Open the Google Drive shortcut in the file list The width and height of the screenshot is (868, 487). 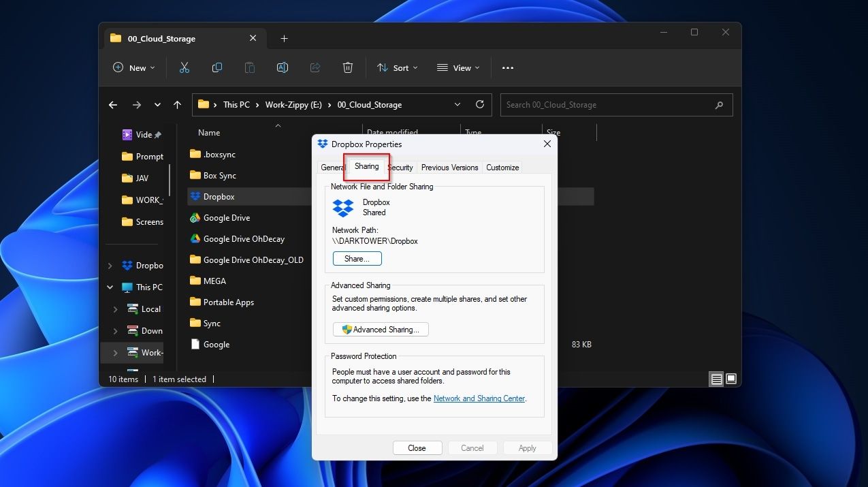tap(227, 217)
